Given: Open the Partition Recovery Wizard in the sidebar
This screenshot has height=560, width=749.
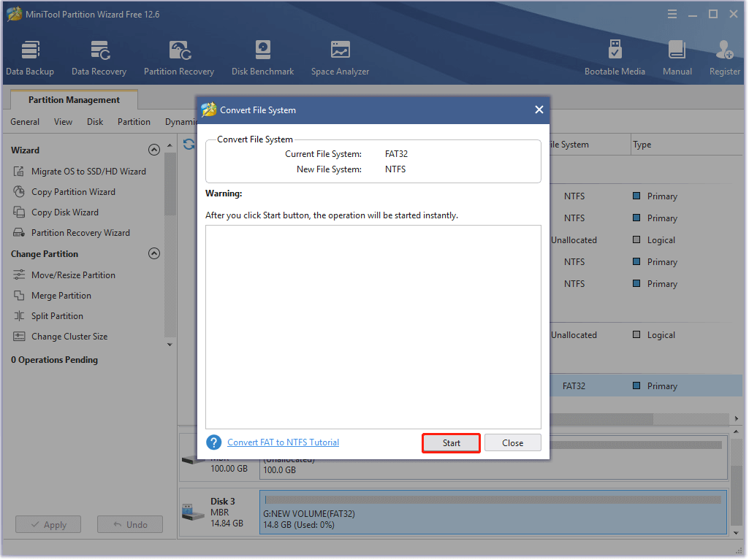Looking at the screenshot, I should [71, 233].
